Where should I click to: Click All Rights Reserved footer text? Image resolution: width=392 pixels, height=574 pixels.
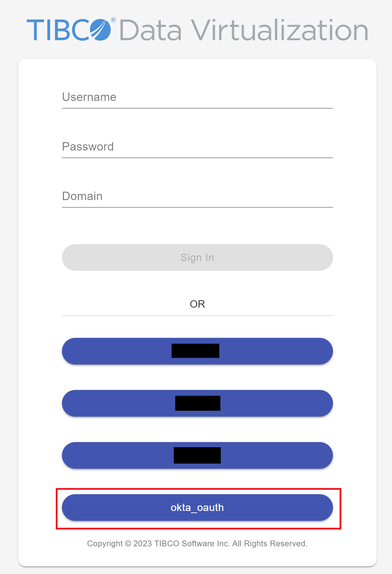(x=270, y=544)
